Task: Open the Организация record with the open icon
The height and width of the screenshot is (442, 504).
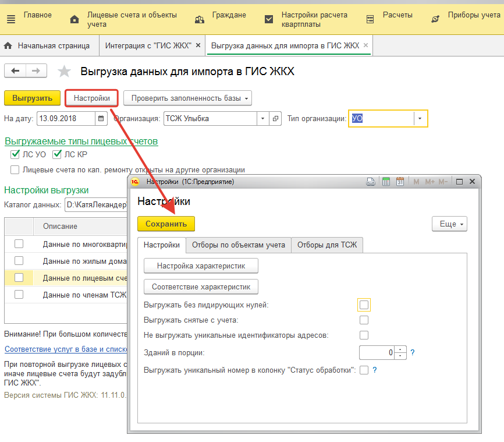Action: (x=275, y=118)
